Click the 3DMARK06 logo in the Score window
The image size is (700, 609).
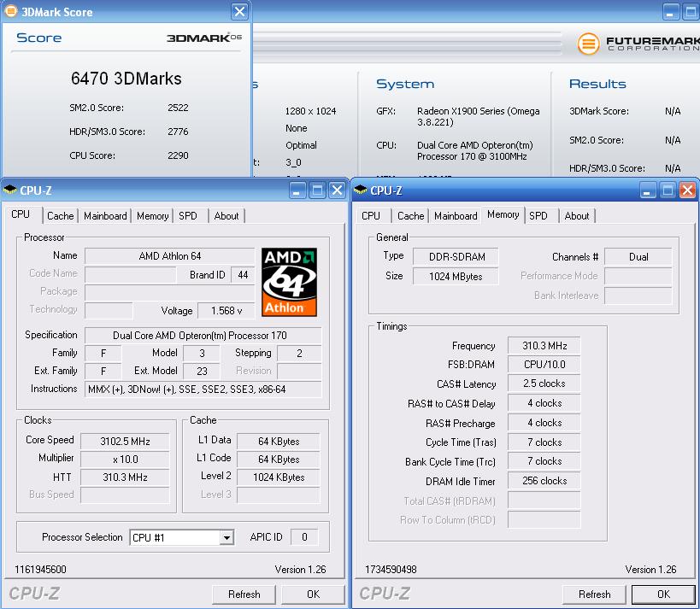[204, 38]
